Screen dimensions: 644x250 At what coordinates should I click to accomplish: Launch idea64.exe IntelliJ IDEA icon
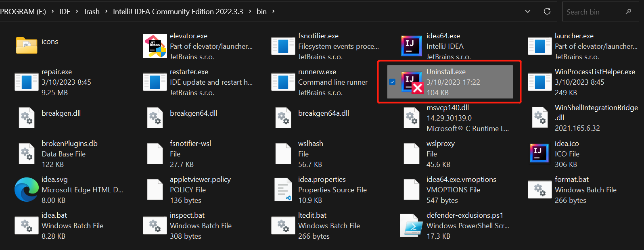pyautogui.click(x=412, y=46)
